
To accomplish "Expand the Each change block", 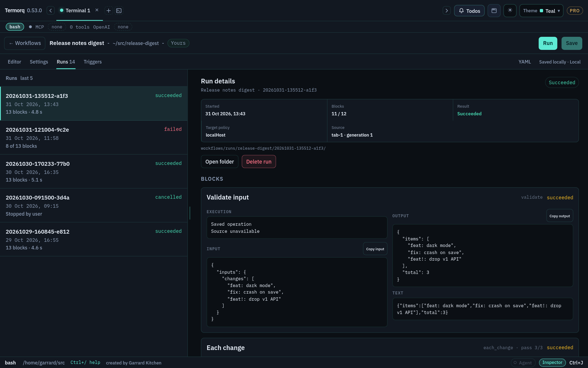I will click(x=390, y=348).
